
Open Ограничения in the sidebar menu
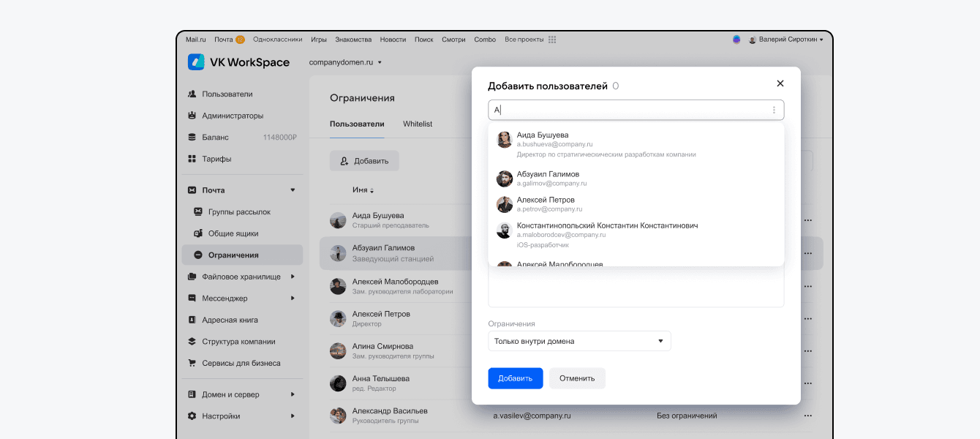(x=233, y=255)
